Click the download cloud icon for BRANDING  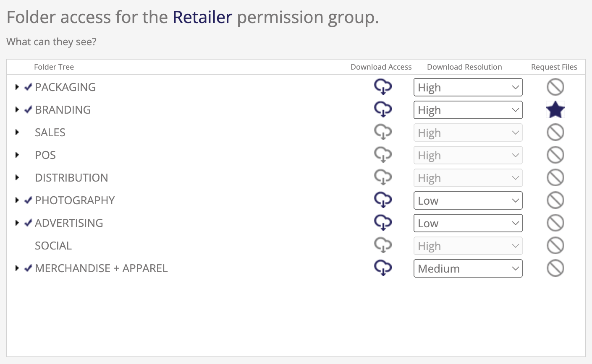382,110
